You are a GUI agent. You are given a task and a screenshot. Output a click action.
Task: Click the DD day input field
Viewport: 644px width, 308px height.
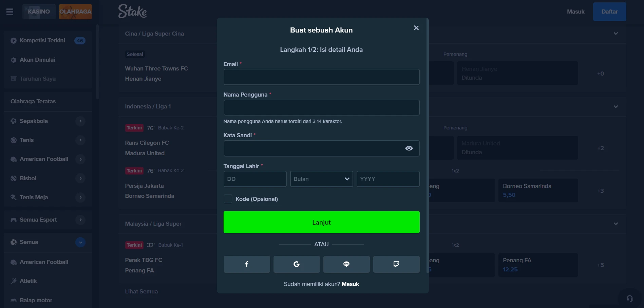pyautogui.click(x=255, y=179)
